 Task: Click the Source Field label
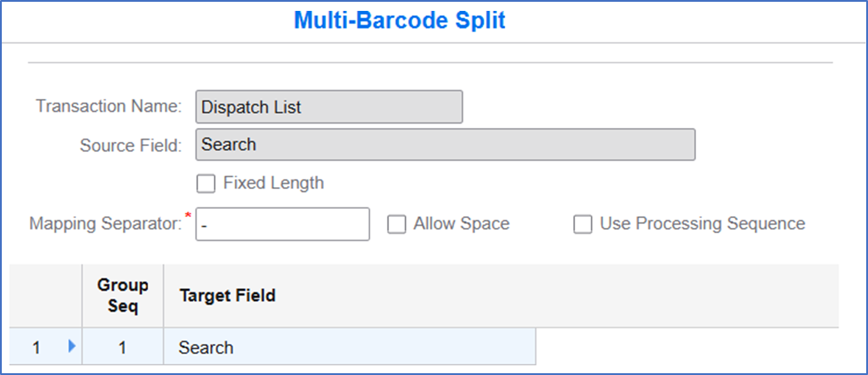[130, 145]
